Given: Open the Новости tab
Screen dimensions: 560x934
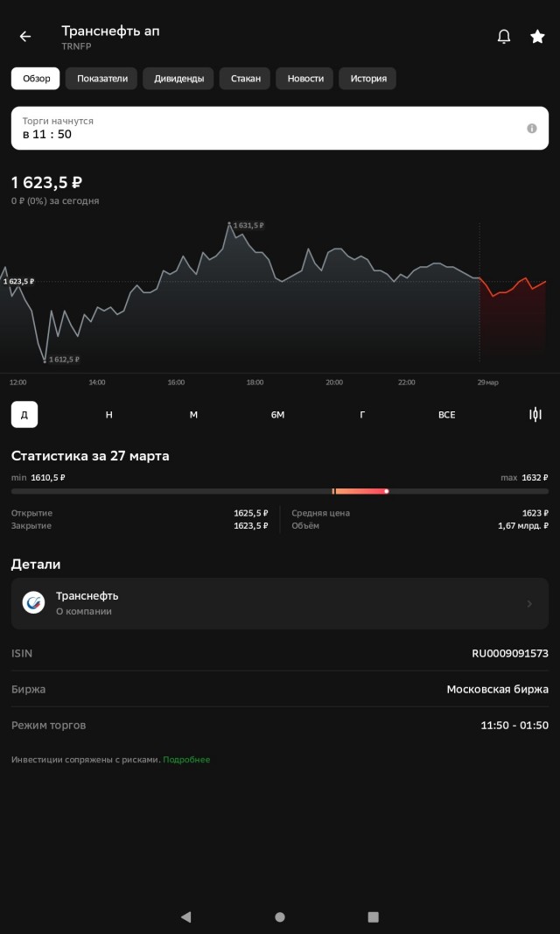Looking at the screenshot, I should (304, 79).
